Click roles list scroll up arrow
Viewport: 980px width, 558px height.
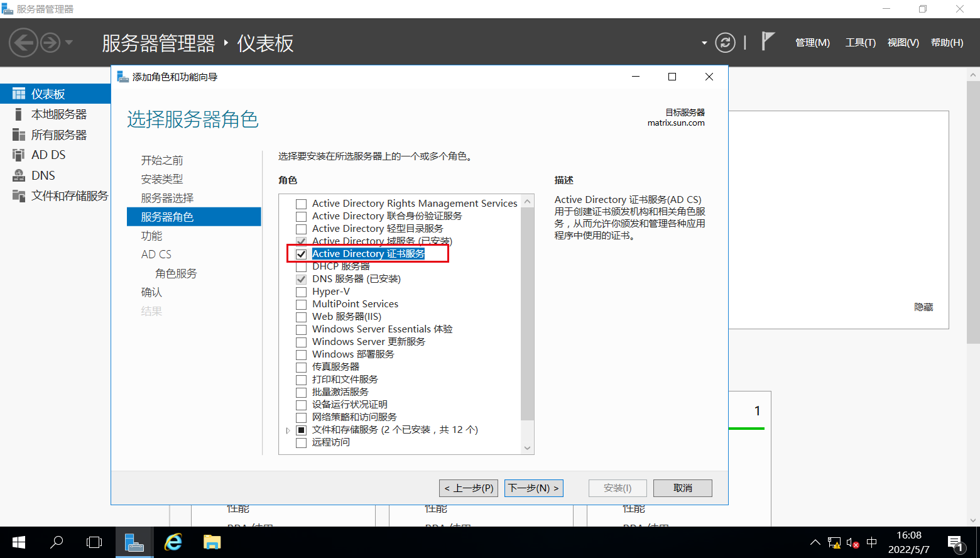(x=528, y=201)
